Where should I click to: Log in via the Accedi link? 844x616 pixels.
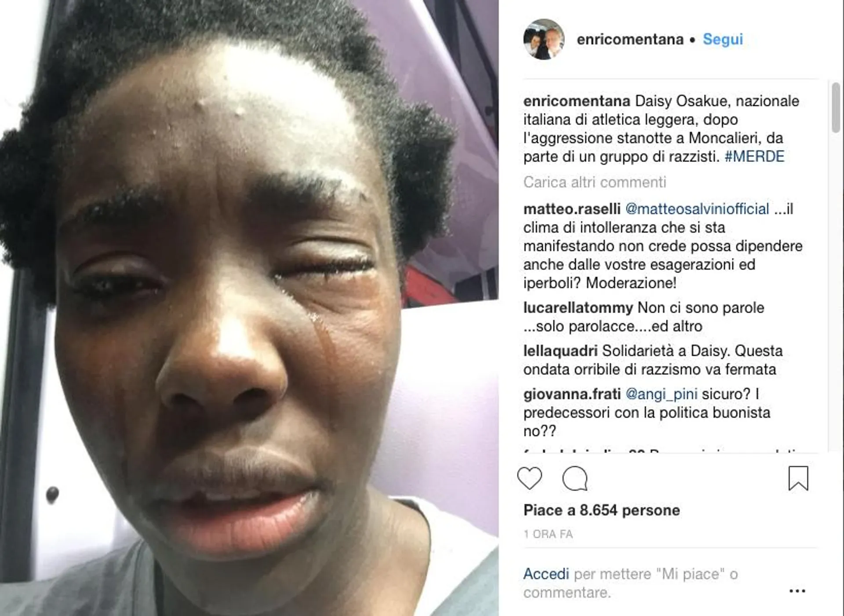click(x=546, y=574)
